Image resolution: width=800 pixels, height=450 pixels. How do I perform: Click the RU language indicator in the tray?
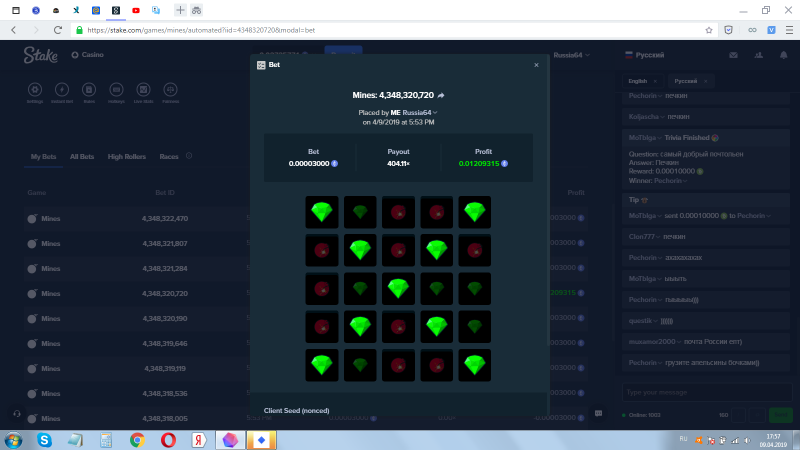click(683, 439)
